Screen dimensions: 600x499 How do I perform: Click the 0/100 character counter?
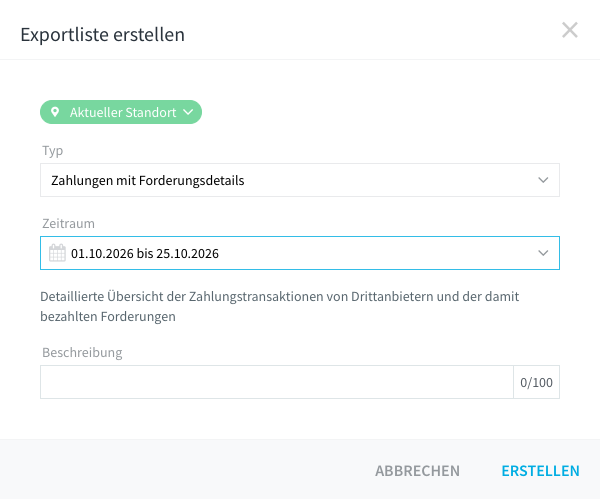[536, 382]
